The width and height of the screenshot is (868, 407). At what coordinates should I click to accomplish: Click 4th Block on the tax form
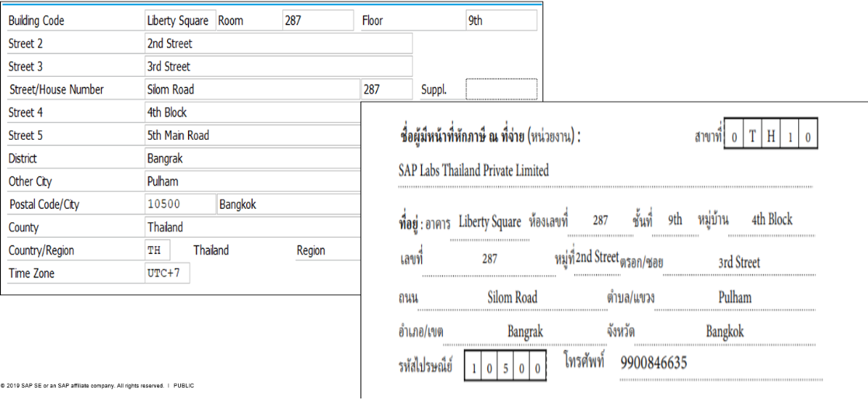pyautogui.click(x=772, y=220)
